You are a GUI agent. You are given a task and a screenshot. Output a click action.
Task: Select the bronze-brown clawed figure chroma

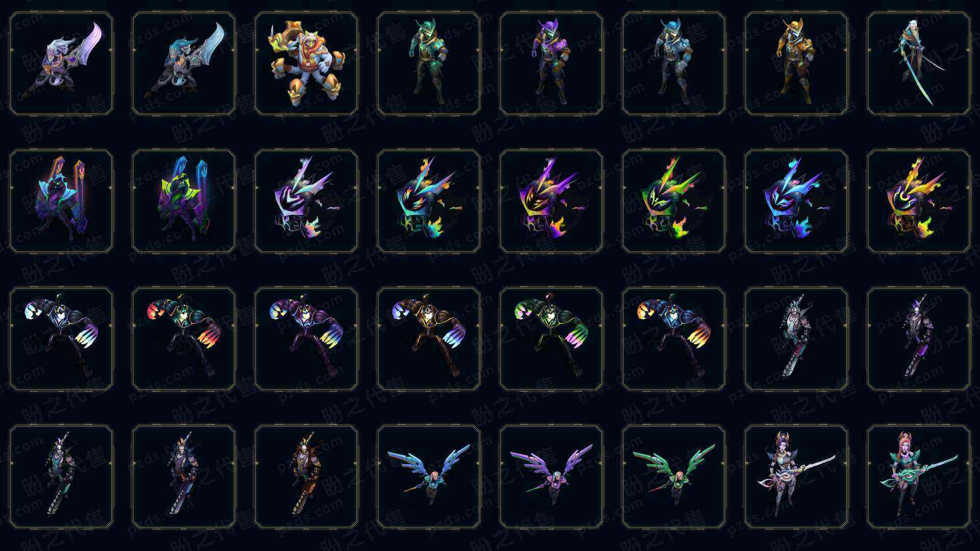click(429, 339)
